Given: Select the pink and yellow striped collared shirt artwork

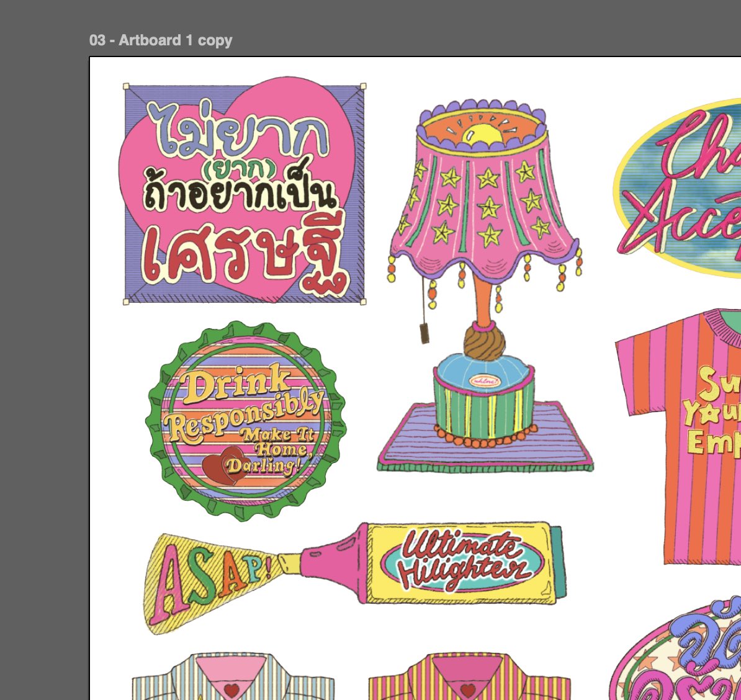Looking at the screenshot, I should point(469,676).
